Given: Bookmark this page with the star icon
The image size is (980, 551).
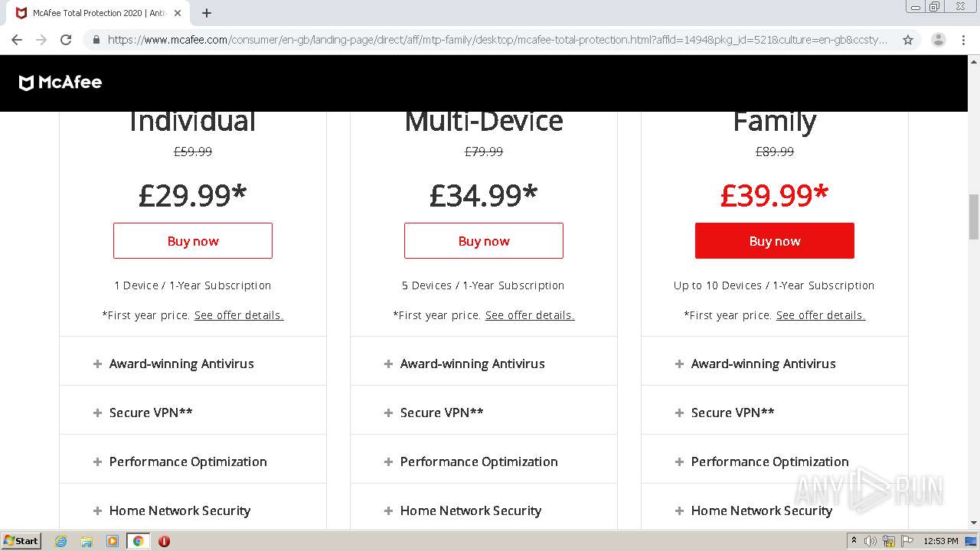Looking at the screenshot, I should (x=908, y=40).
